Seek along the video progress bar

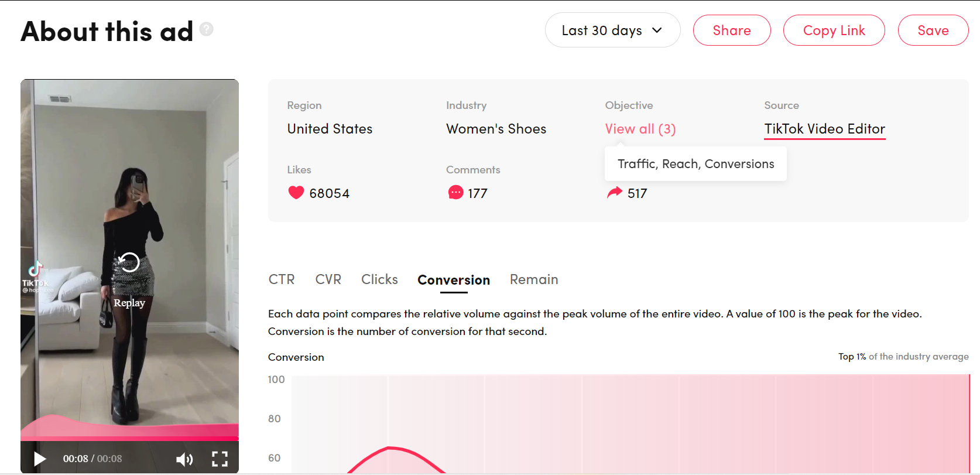click(129, 438)
